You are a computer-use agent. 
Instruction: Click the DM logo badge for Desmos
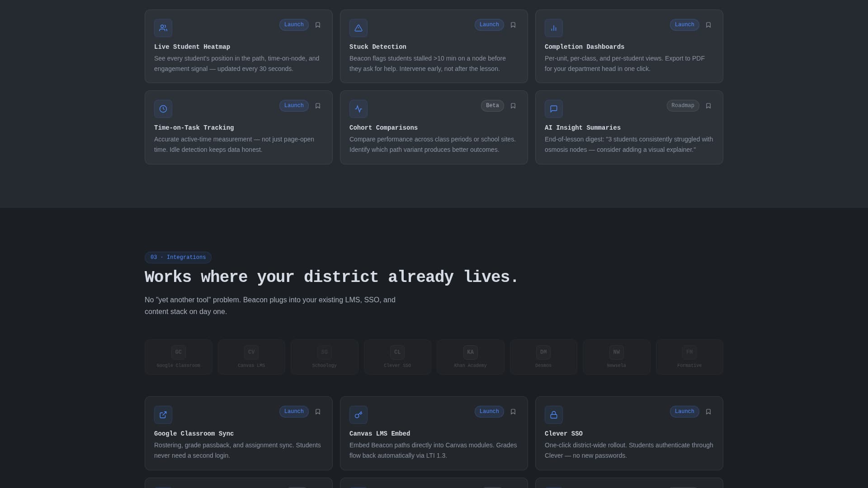coord(543,352)
